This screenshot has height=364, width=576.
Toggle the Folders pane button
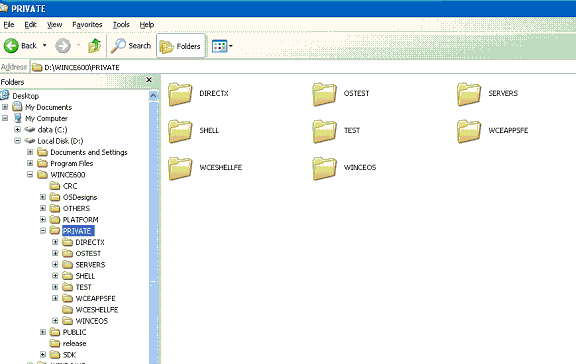pos(180,46)
